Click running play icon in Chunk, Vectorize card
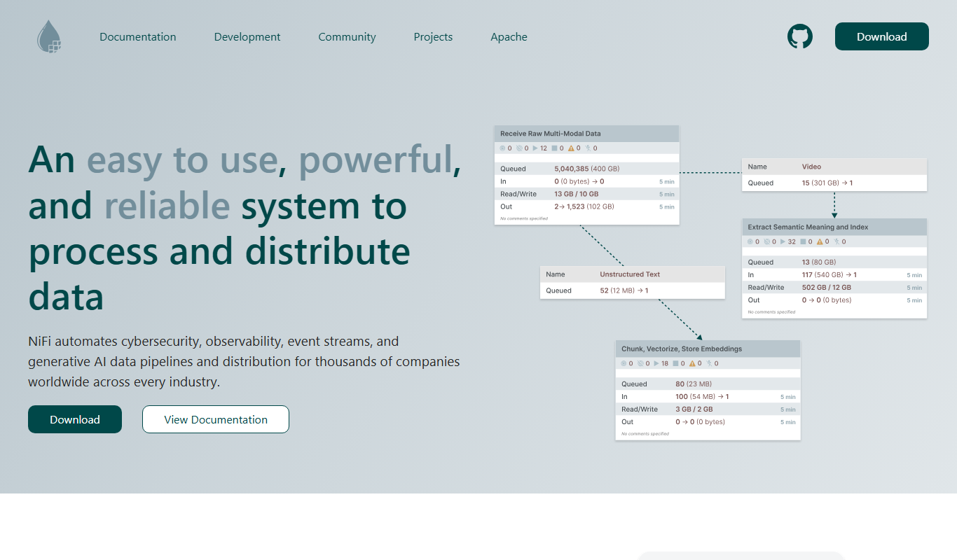This screenshot has height=560, width=957. [x=656, y=364]
